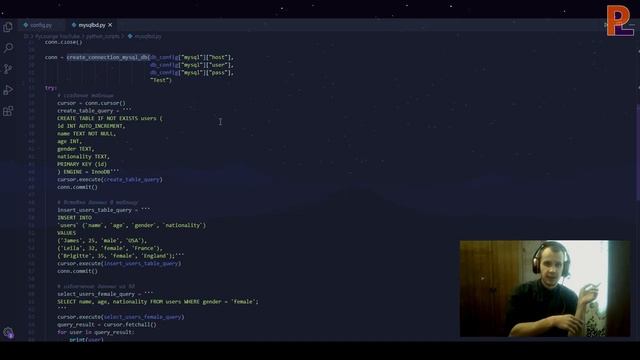640x360 pixels.
Task: Click the for user in query_result line
Action: pyautogui.click(x=96, y=332)
